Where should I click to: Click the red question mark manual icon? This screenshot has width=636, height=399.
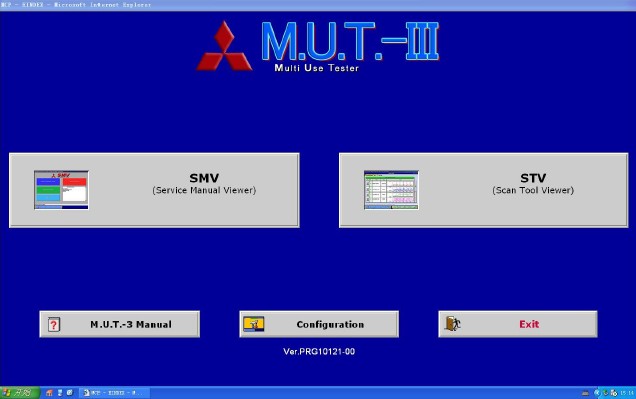[x=54, y=324]
